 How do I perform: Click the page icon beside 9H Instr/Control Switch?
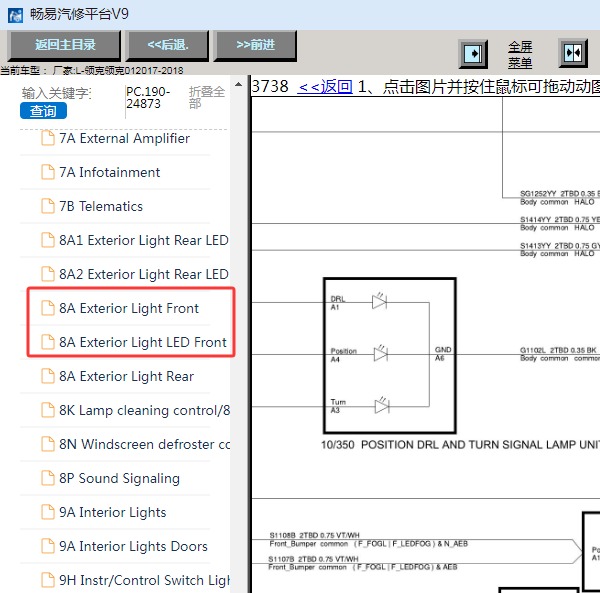(x=48, y=580)
